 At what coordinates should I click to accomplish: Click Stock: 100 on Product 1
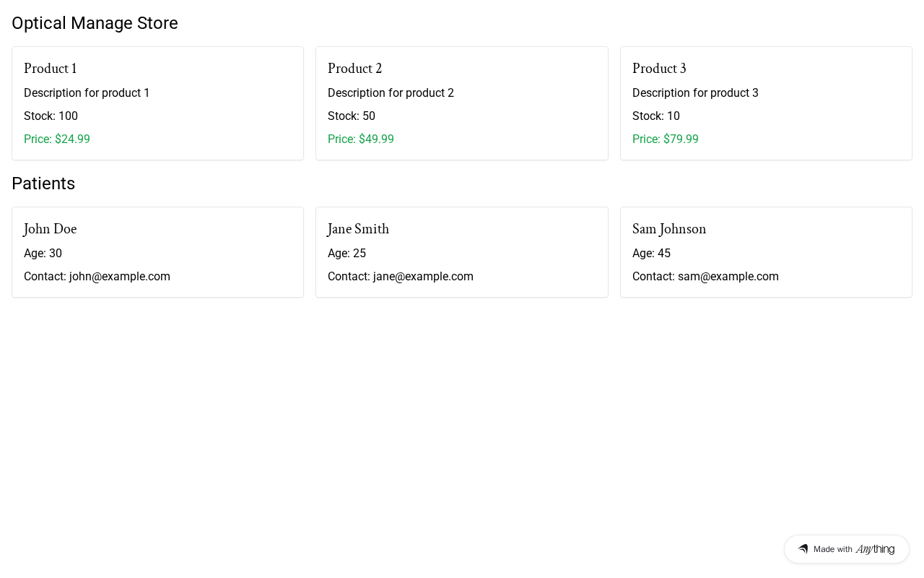tap(51, 116)
